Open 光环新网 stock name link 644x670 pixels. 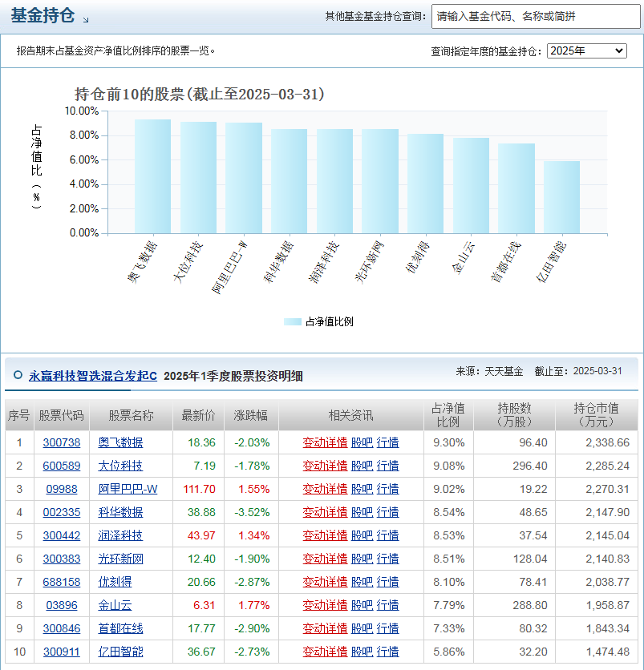[120, 559]
